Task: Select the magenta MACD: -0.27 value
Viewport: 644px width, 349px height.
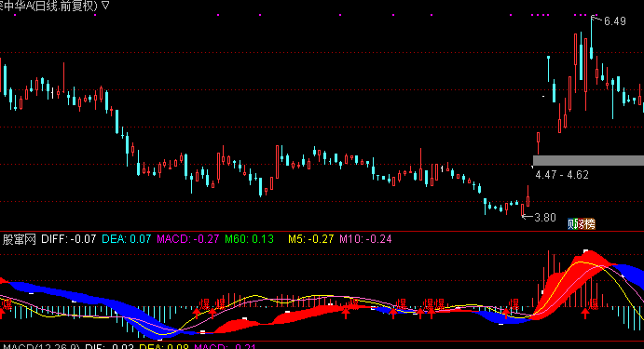Action: pyautogui.click(x=188, y=239)
